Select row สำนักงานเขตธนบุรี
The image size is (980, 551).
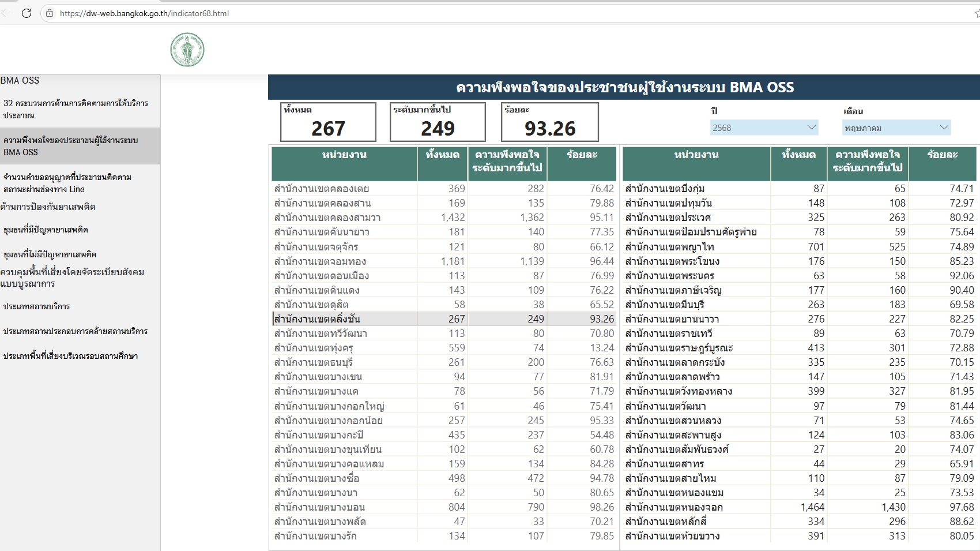click(x=444, y=362)
